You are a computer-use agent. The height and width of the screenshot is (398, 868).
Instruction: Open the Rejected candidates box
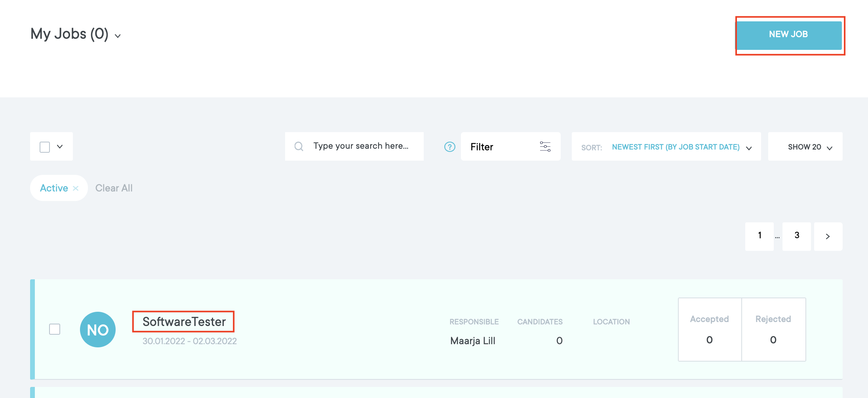click(773, 329)
